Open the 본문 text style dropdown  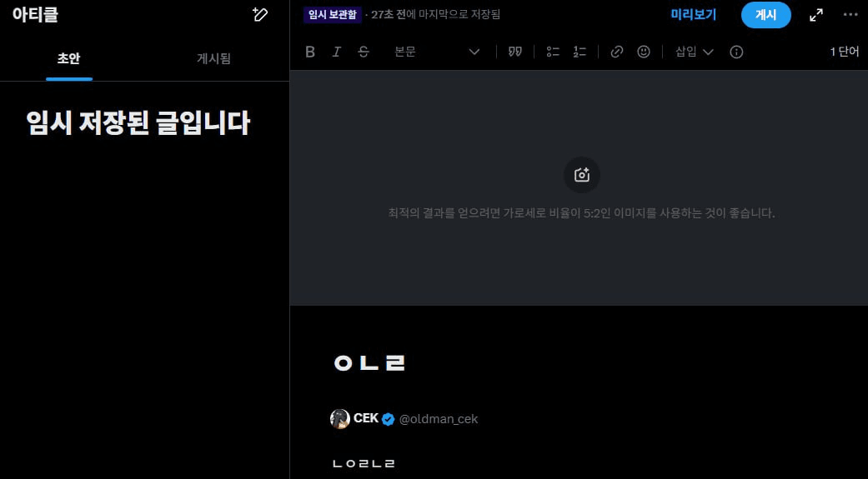pyautogui.click(x=436, y=52)
